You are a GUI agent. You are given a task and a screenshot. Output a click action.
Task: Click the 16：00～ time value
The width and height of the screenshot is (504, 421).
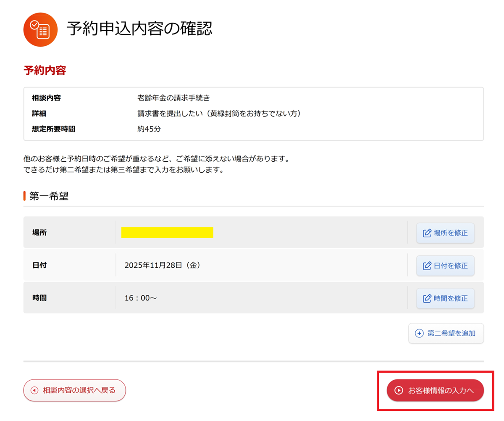[141, 298]
